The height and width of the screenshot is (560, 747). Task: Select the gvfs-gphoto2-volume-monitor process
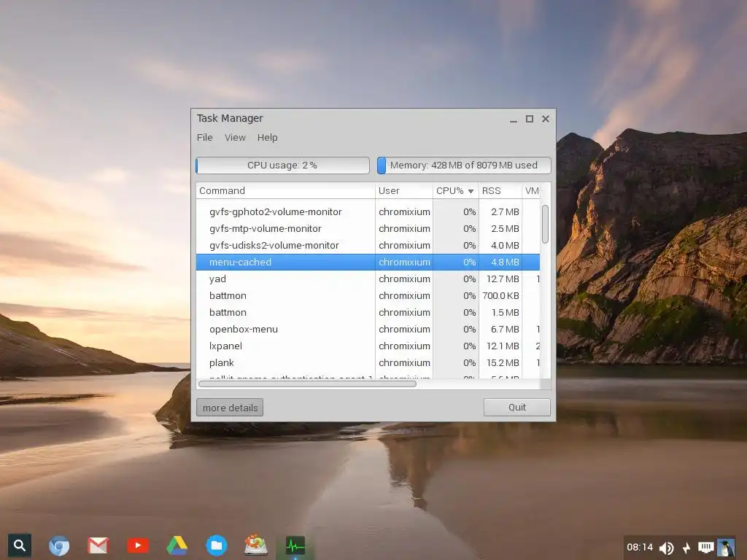[x=368, y=212]
